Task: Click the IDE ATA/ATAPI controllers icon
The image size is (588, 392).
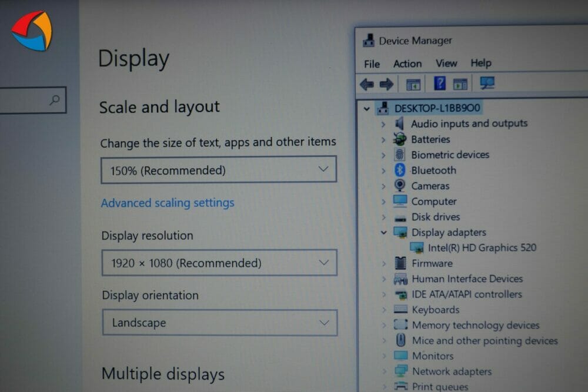Action: coord(401,295)
